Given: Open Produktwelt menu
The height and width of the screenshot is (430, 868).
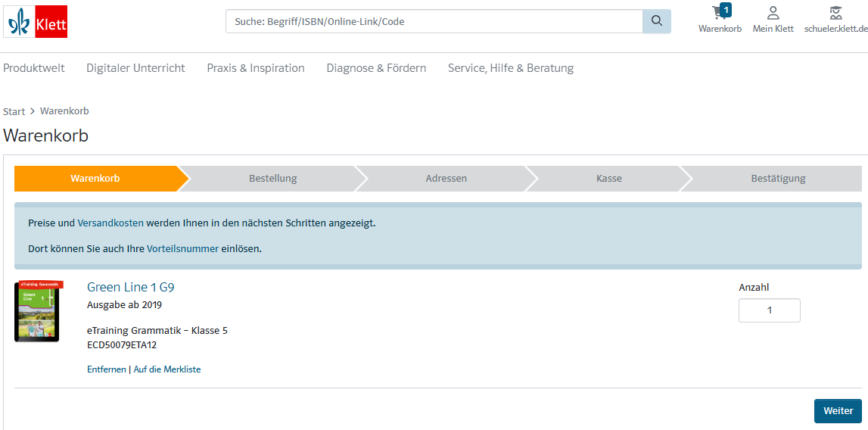Looking at the screenshot, I should pyautogui.click(x=34, y=68).
